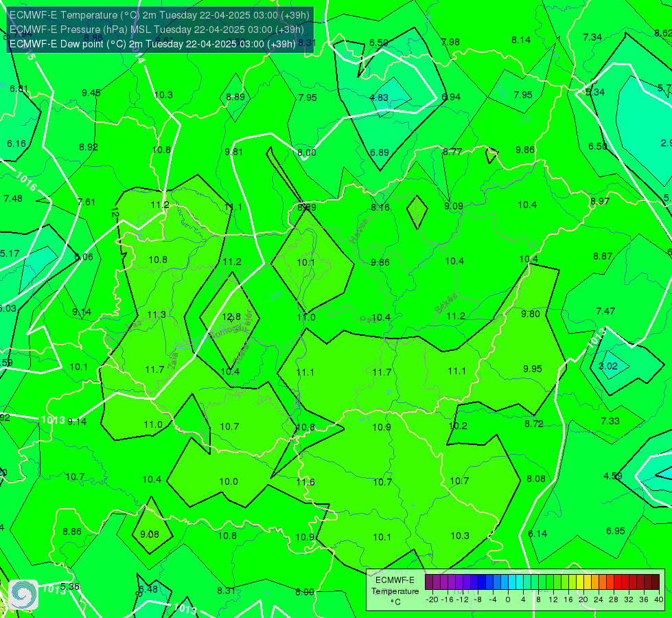Viewport: 672px width, 618px height.
Task: Click the 6.06 temperature value
Action: tap(84, 257)
